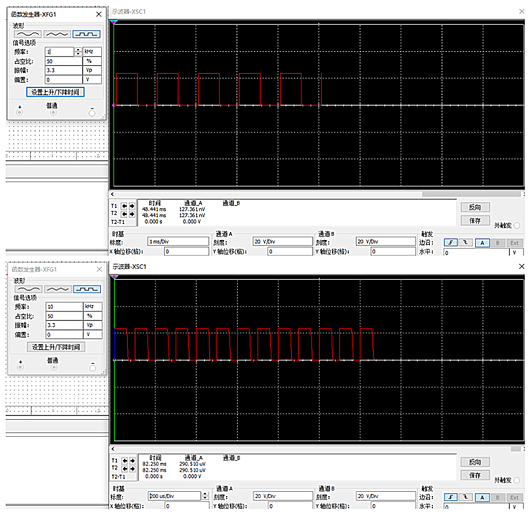The height and width of the screenshot is (514, 530).
Task: Select trigger source A in bottom oscilloscope
Action: 482,497
